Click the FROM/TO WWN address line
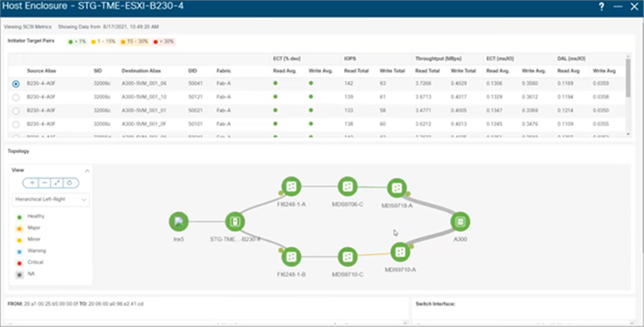Screen dimensions: 644x327 76,304
